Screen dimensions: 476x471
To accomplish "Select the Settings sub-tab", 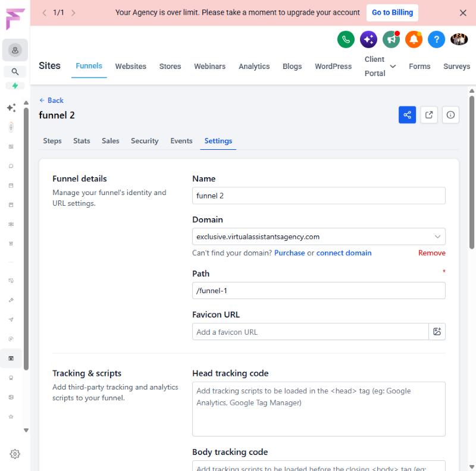I will click(218, 141).
